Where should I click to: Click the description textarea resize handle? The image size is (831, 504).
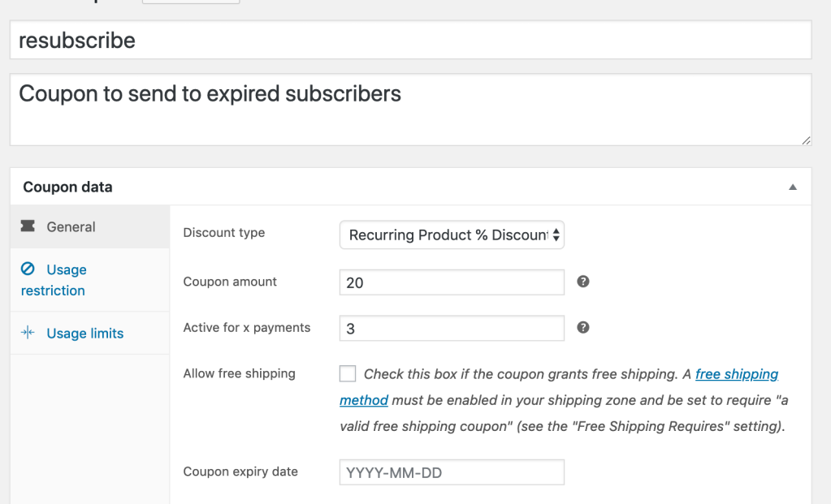coord(806,140)
